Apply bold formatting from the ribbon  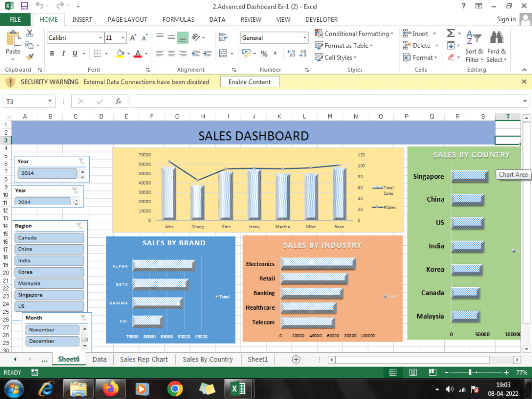tap(52, 54)
